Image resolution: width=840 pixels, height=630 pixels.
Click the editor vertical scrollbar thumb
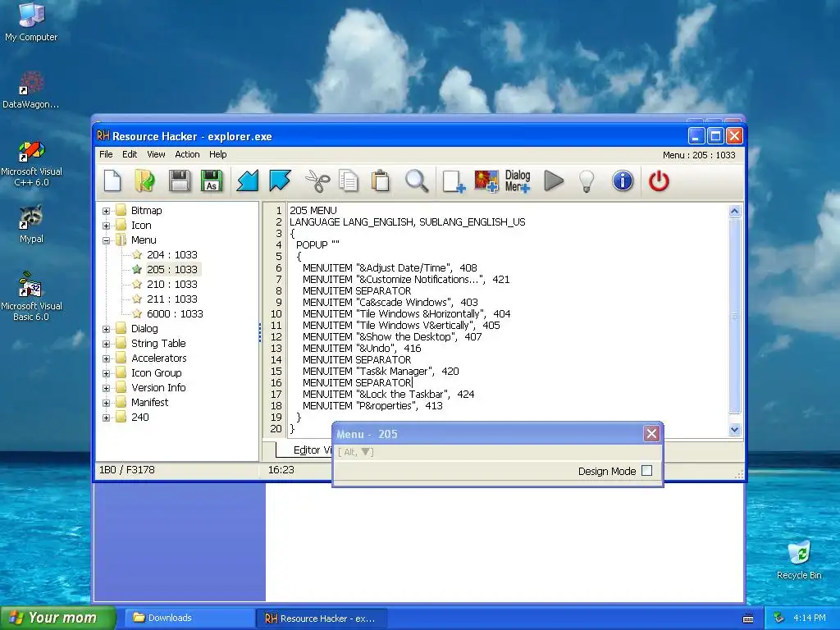[x=734, y=316]
